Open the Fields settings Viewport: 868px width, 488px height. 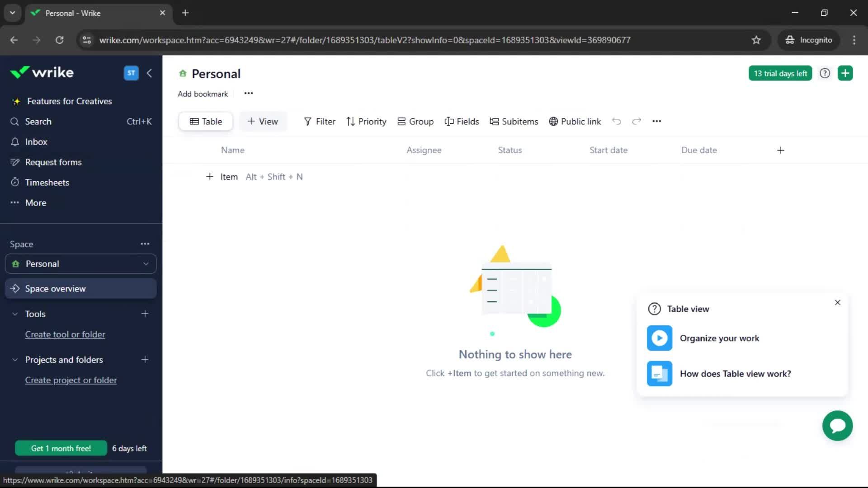tap(462, 122)
